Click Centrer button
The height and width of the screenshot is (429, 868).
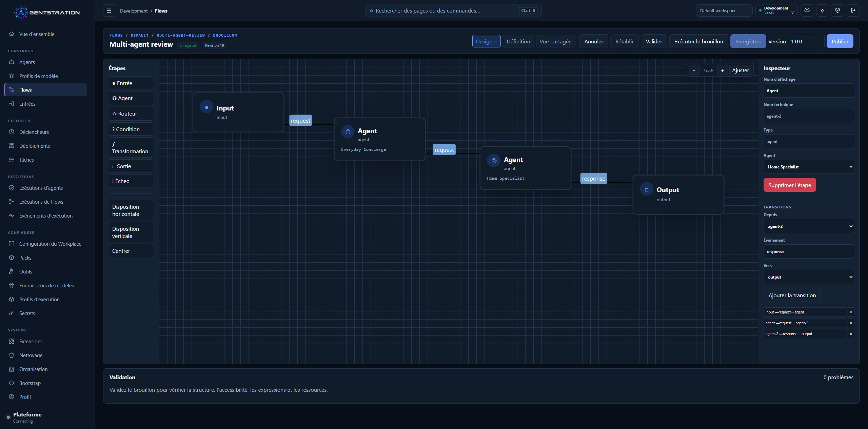pos(131,251)
